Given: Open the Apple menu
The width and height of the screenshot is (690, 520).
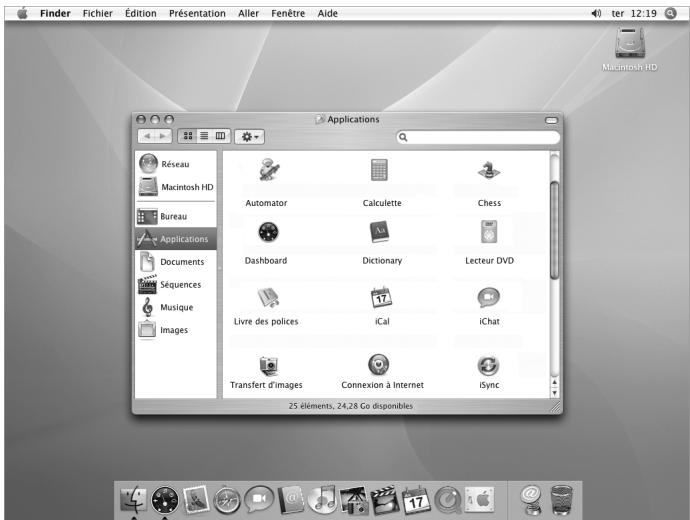Looking at the screenshot, I should tap(22, 13).
